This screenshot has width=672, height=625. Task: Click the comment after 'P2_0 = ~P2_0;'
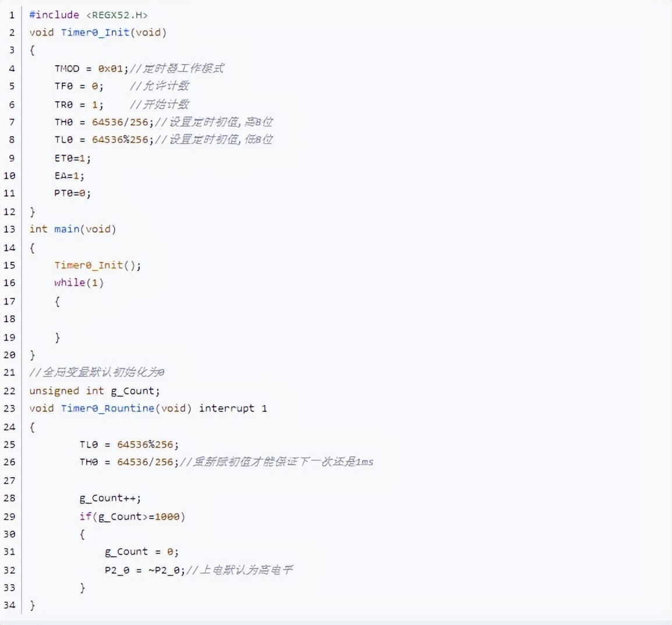point(239,570)
